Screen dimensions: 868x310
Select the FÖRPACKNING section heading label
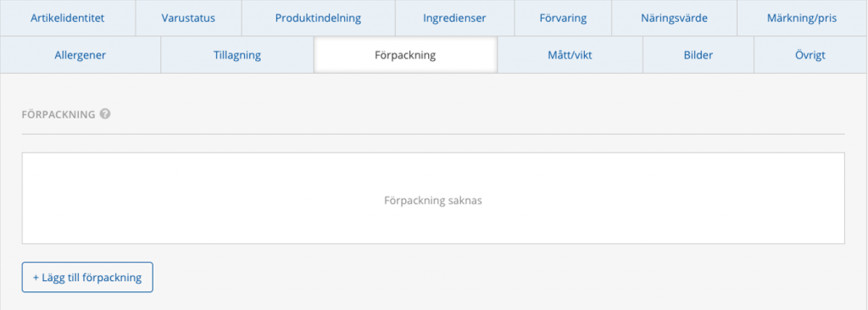(x=58, y=114)
